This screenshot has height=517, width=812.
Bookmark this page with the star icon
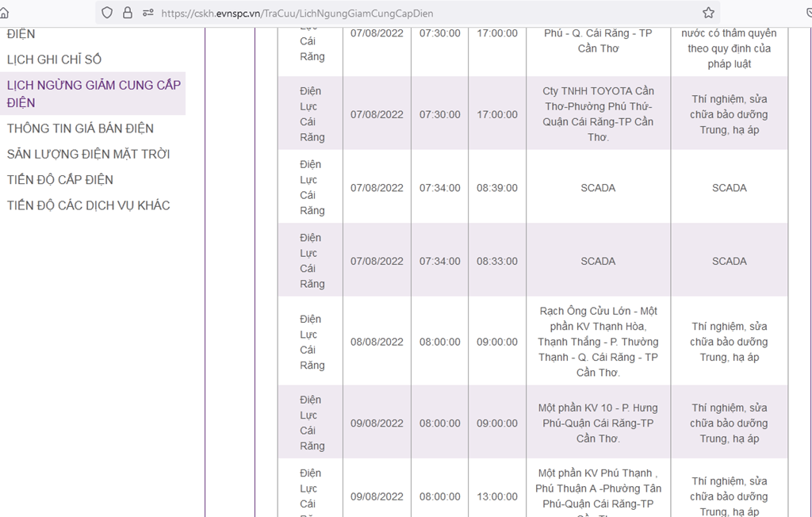(708, 13)
